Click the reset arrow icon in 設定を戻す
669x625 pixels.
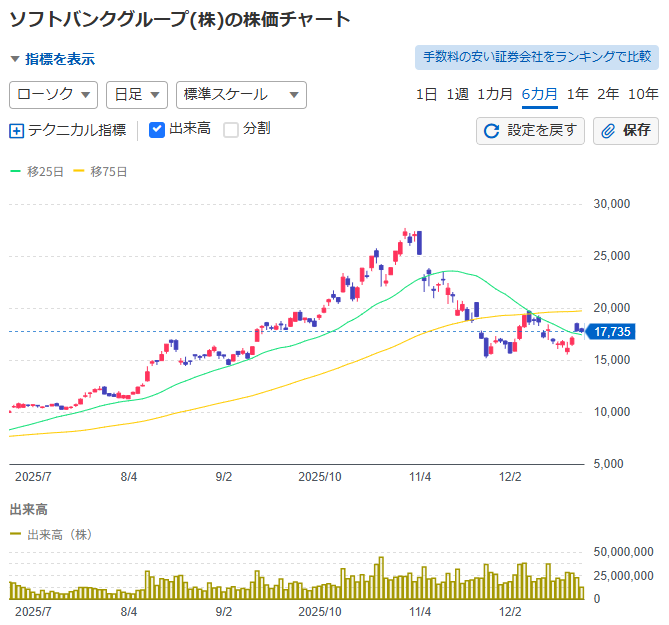click(491, 130)
